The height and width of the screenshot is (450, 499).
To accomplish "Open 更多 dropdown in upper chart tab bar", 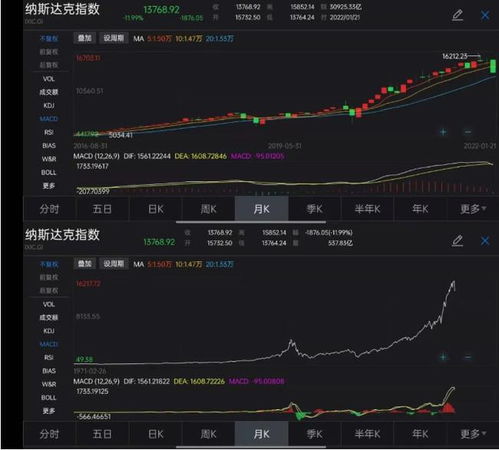I will pyautogui.click(x=473, y=209).
